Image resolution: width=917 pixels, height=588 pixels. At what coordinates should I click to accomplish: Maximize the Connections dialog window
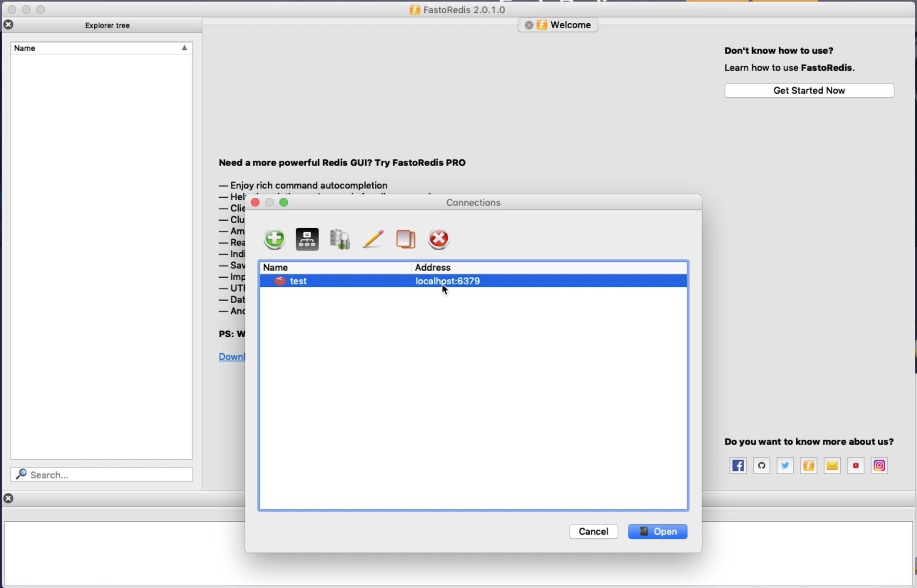[284, 202]
